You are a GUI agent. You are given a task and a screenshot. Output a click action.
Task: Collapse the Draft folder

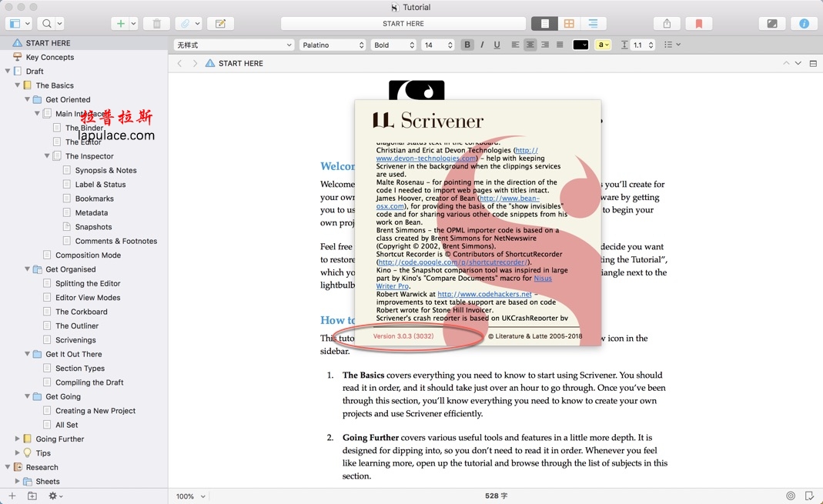pos(8,71)
